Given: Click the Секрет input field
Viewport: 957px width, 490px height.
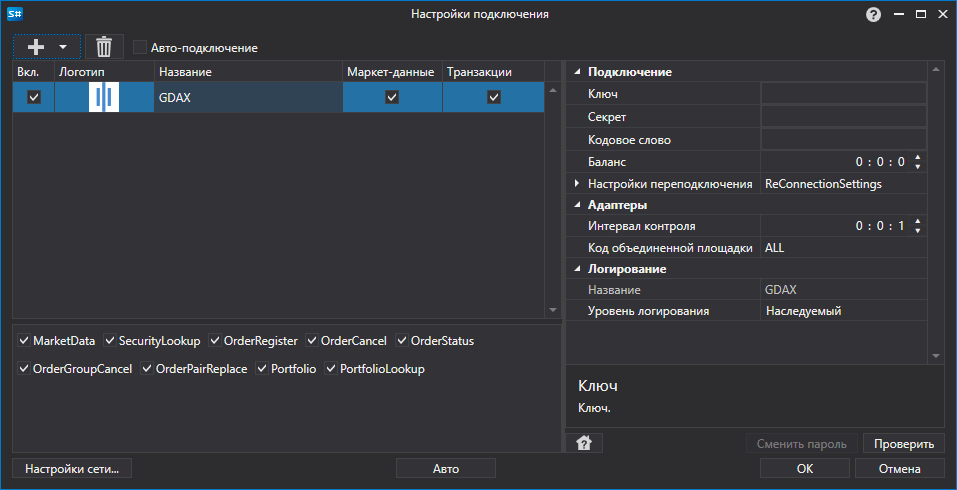Looking at the screenshot, I should coord(843,117).
